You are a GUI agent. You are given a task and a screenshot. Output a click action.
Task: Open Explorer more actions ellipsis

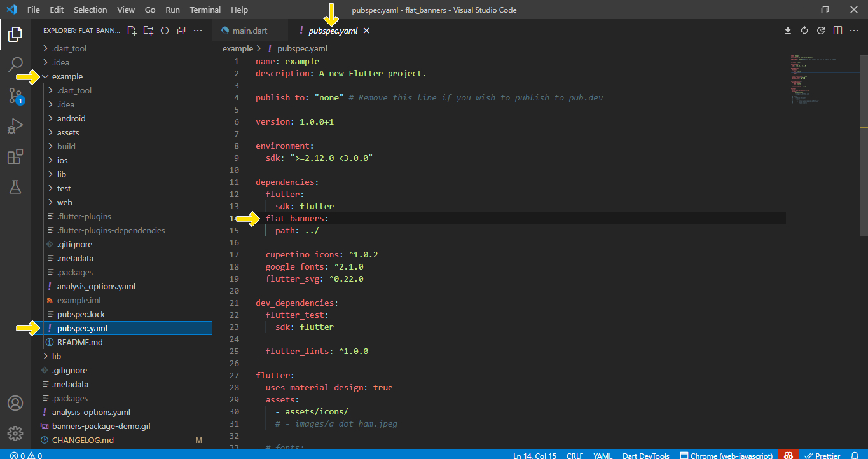pyautogui.click(x=198, y=31)
